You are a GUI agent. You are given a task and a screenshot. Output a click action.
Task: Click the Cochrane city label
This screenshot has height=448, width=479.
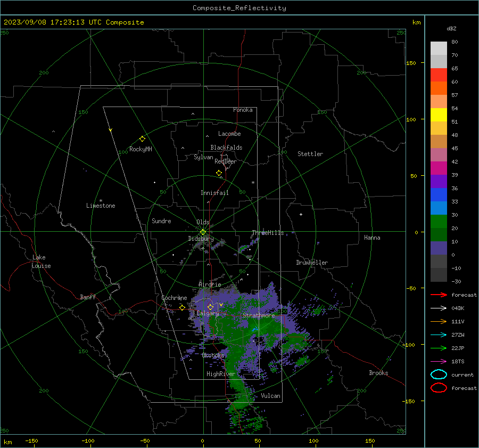point(174,298)
